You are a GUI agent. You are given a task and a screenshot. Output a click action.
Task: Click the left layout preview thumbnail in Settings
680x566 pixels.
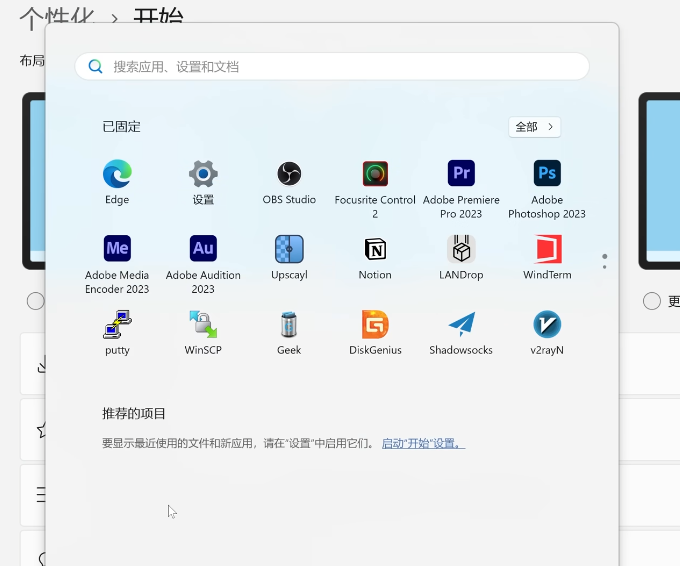(x=34, y=181)
